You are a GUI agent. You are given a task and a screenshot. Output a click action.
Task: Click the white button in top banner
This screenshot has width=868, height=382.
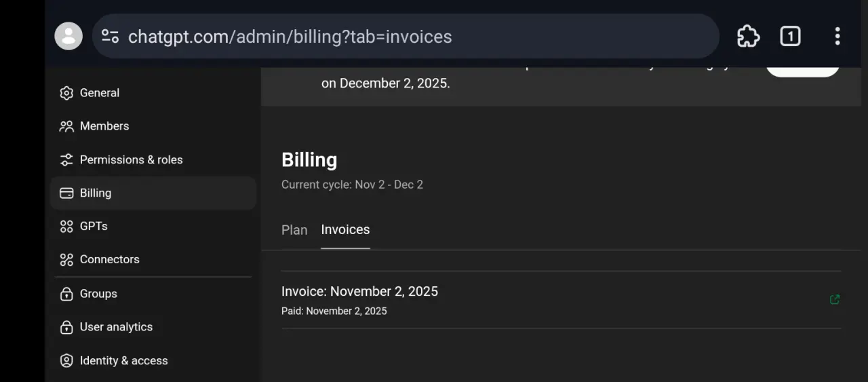(x=803, y=69)
